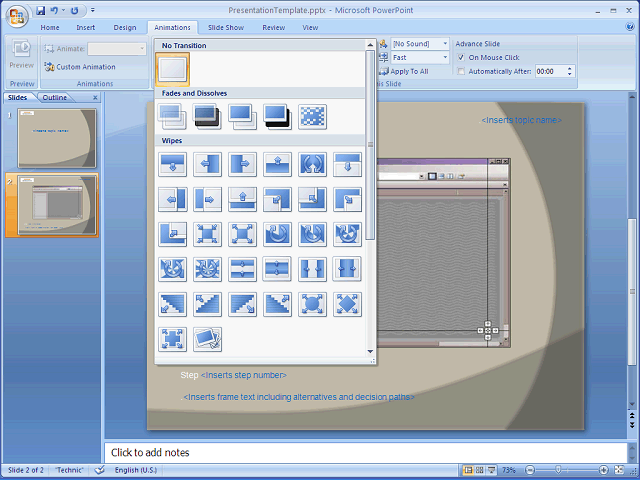Image resolution: width=640 pixels, height=480 pixels.
Task: Redo the last action
Action: tap(74, 10)
